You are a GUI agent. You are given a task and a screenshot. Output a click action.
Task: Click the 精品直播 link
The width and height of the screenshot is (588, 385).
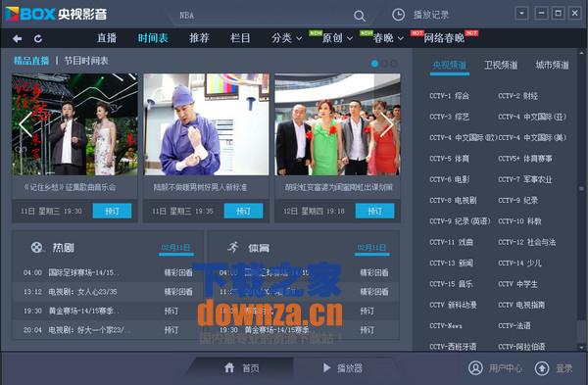tap(31, 61)
